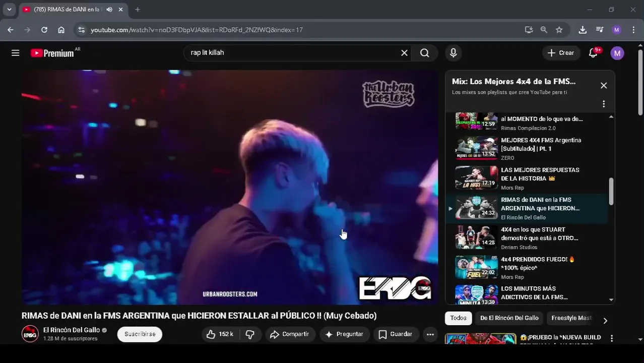Open Mix playlist options menu
Viewport: 644px width, 363px height.
coord(604,104)
